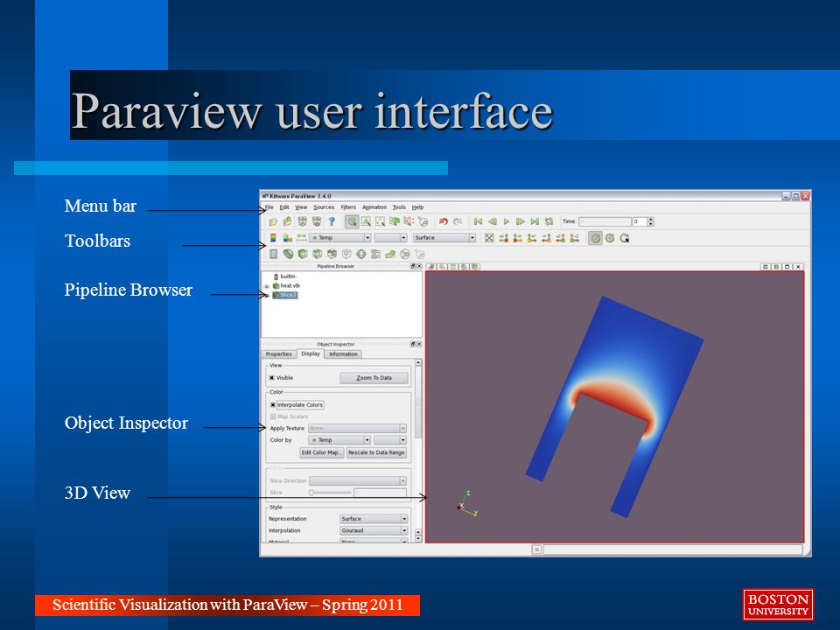
Task: Open Apply Texture dropdown
Action: click(357, 429)
